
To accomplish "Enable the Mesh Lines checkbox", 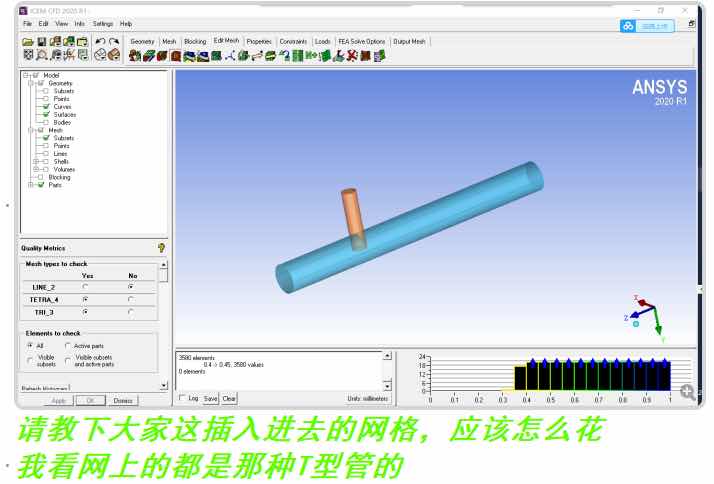I will click(x=46, y=153).
